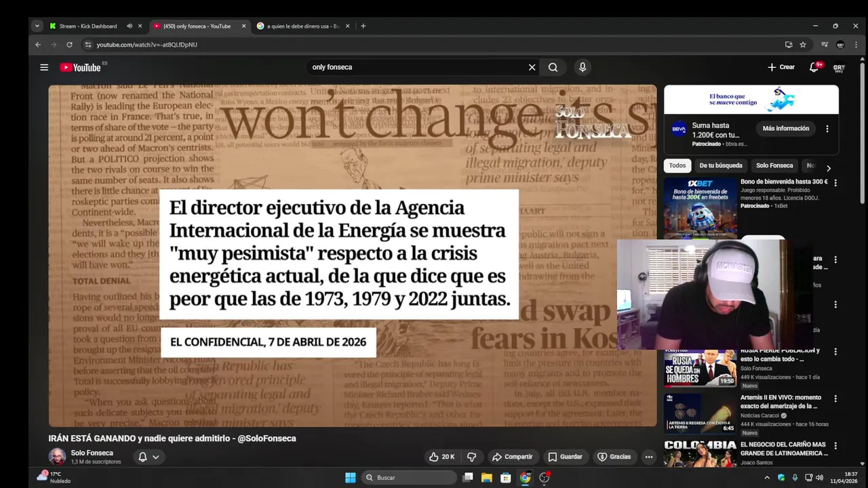
Task: Reload the YouTube page
Action: pos(69,45)
